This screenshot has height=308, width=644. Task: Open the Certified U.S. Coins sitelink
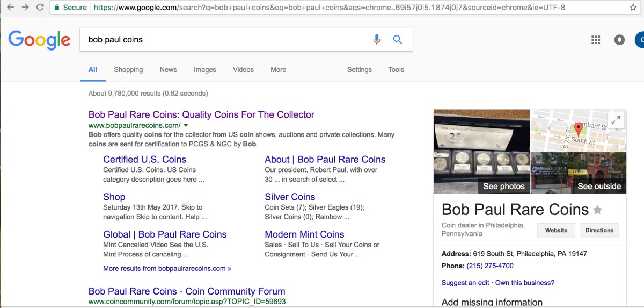144,160
